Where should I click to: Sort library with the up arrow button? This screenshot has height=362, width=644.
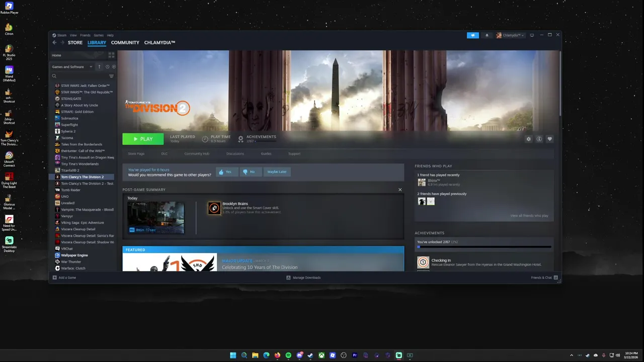pos(99,67)
